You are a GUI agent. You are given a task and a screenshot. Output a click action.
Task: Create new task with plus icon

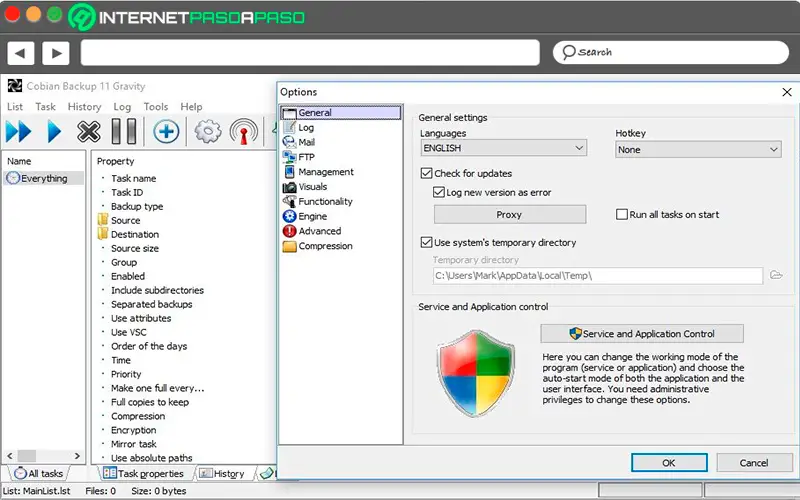pyautogui.click(x=166, y=132)
